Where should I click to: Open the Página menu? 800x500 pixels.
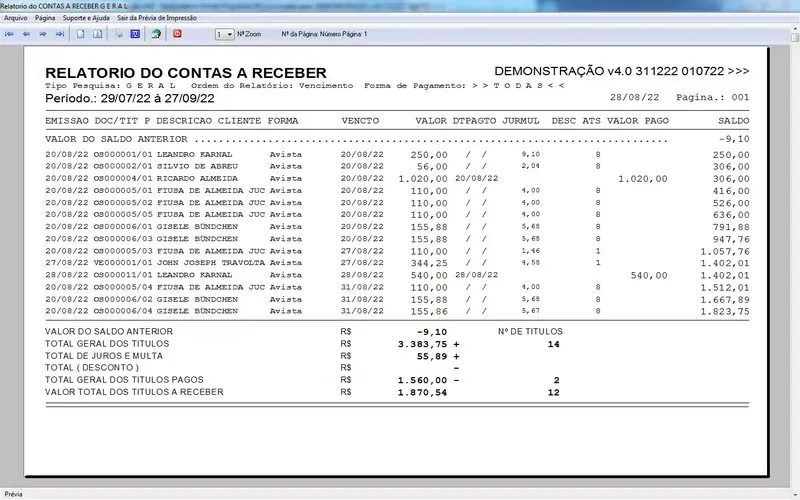click(x=45, y=18)
